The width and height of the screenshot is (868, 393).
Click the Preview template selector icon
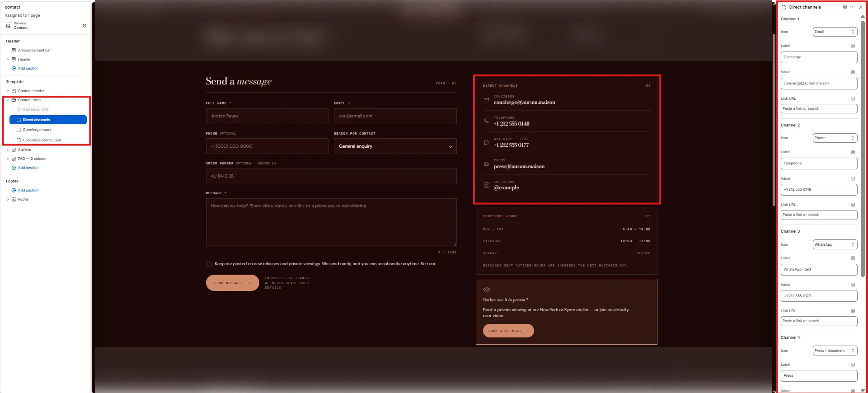[x=8, y=26]
